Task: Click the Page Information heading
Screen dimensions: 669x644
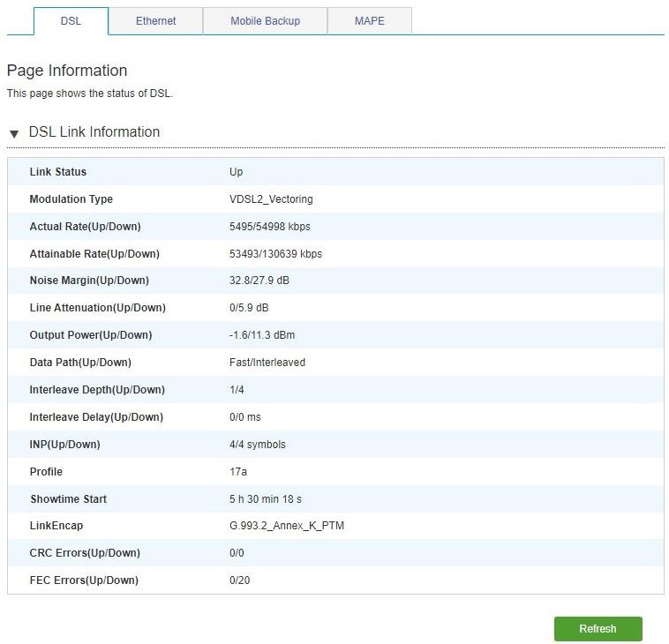Action: pos(67,71)
